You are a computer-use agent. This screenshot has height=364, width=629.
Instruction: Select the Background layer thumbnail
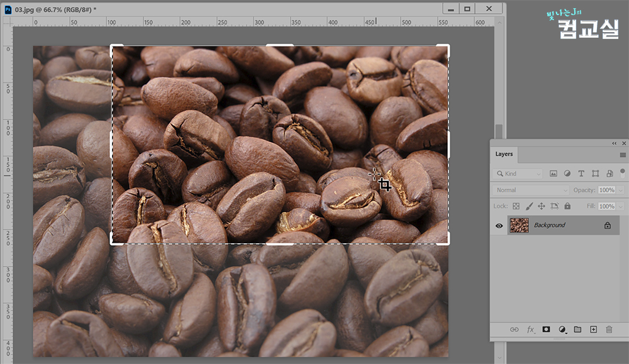[x=519, y=225]
